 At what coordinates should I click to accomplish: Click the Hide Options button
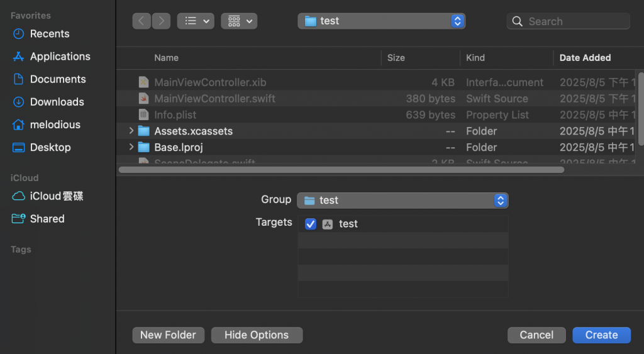[x=257, y=335]
